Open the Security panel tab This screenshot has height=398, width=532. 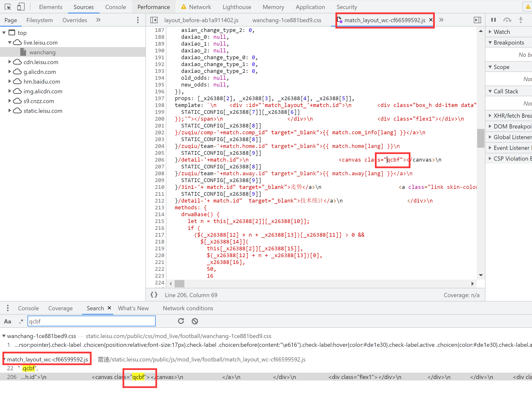(347, 7)
